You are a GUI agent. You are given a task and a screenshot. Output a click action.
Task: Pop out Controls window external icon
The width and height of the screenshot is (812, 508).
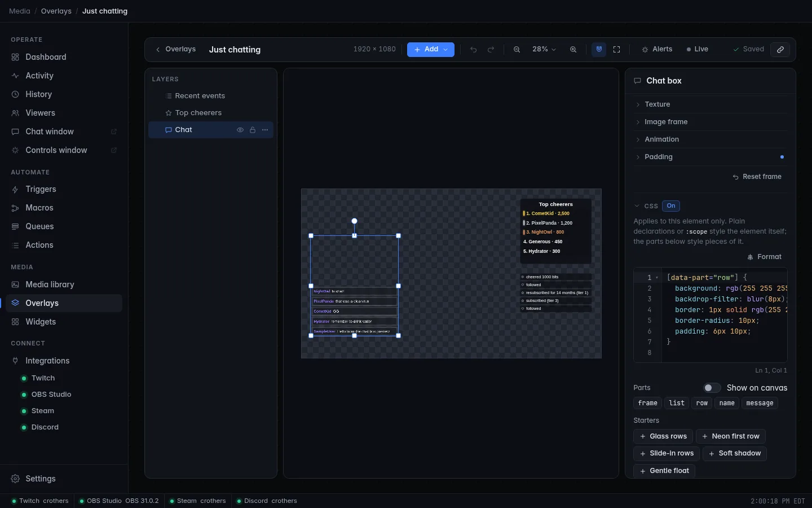coord(114,150)
